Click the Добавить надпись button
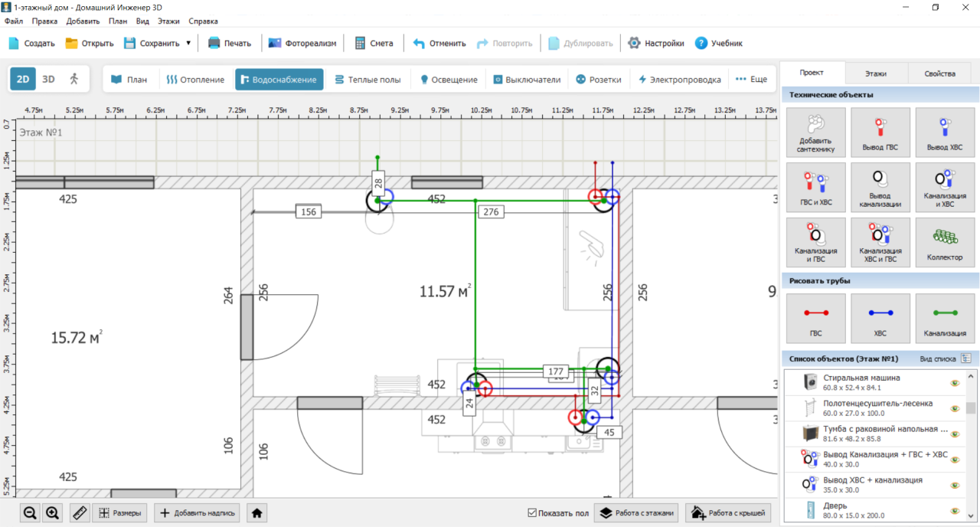 [198, 513]
